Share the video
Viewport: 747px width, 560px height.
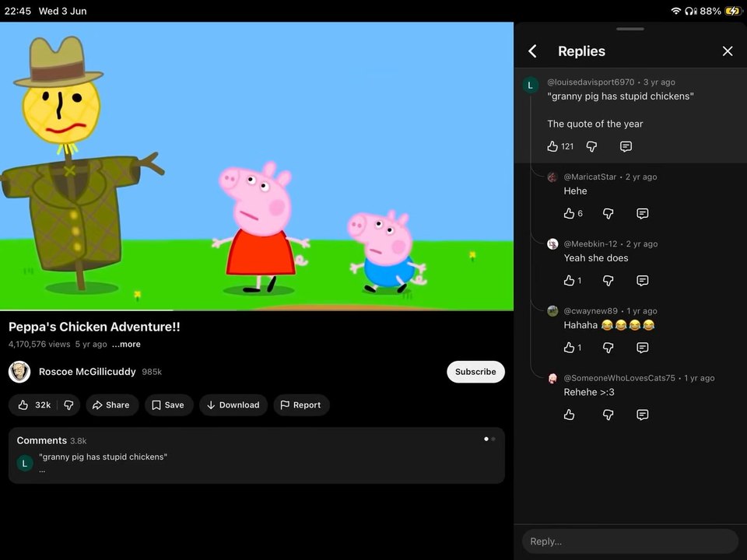click(x=112, y=404)
